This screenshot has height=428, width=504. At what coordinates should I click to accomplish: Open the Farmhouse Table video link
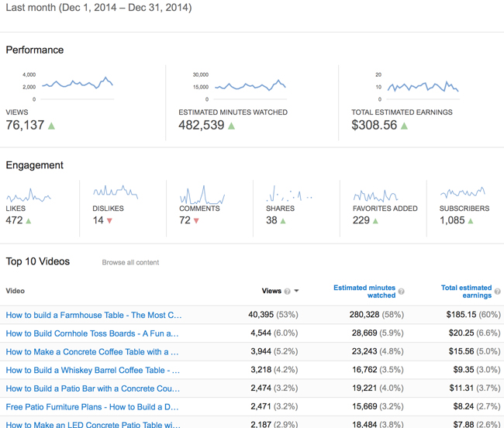(x=94, y=316)
